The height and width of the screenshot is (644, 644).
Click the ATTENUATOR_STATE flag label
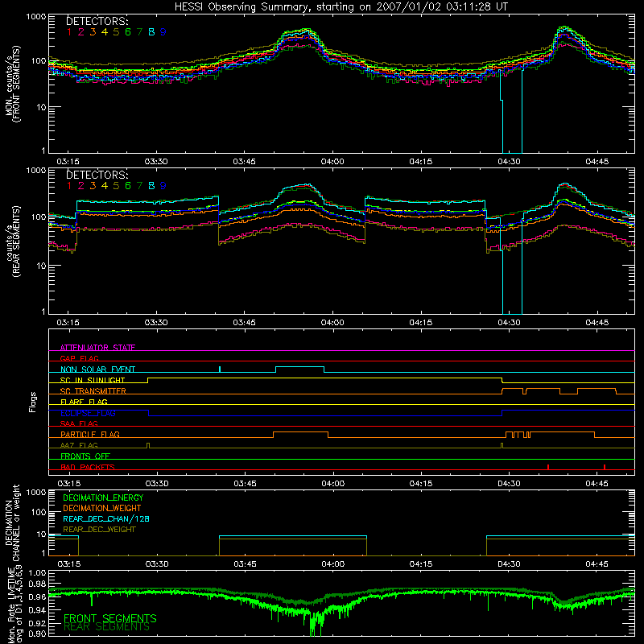click(x=97, y=348)
